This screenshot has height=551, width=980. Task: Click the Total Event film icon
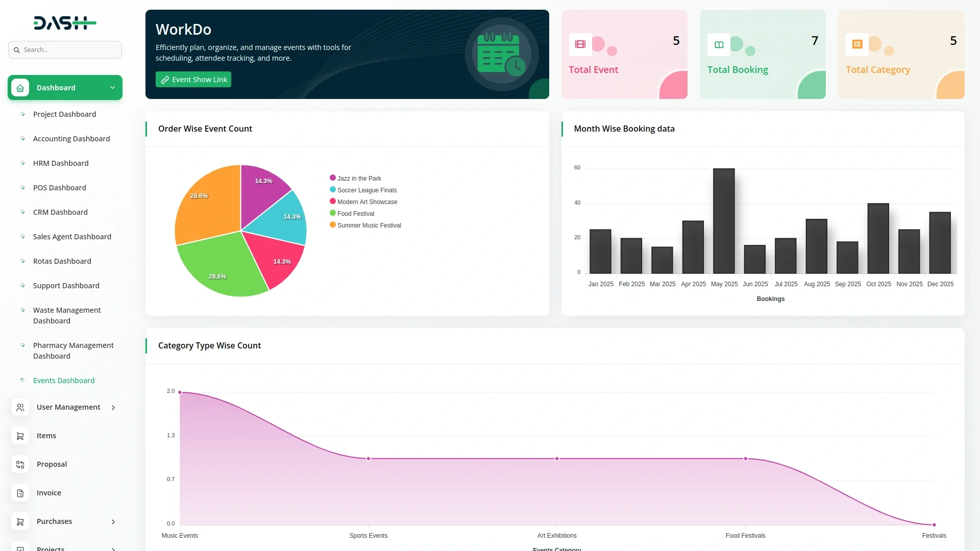(580, 44)
